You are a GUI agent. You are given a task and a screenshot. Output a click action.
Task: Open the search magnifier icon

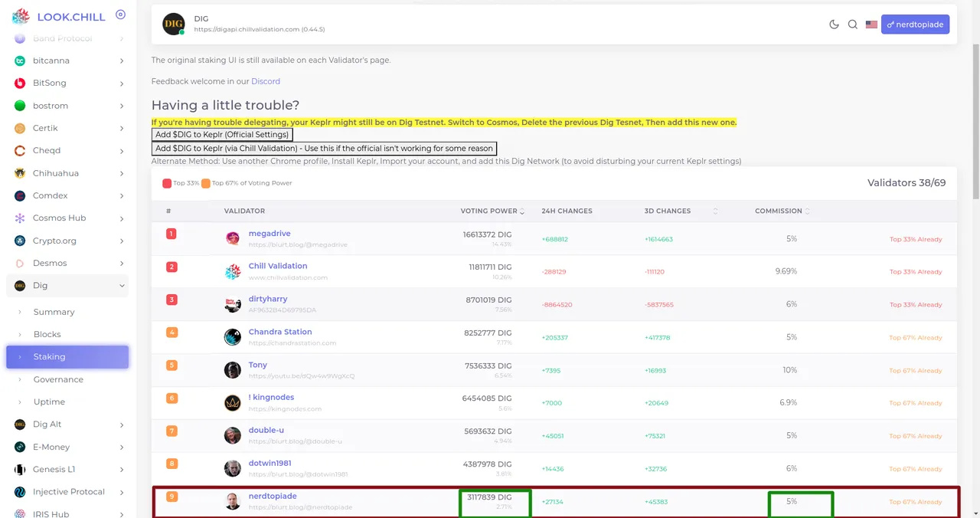pos(853,25)
